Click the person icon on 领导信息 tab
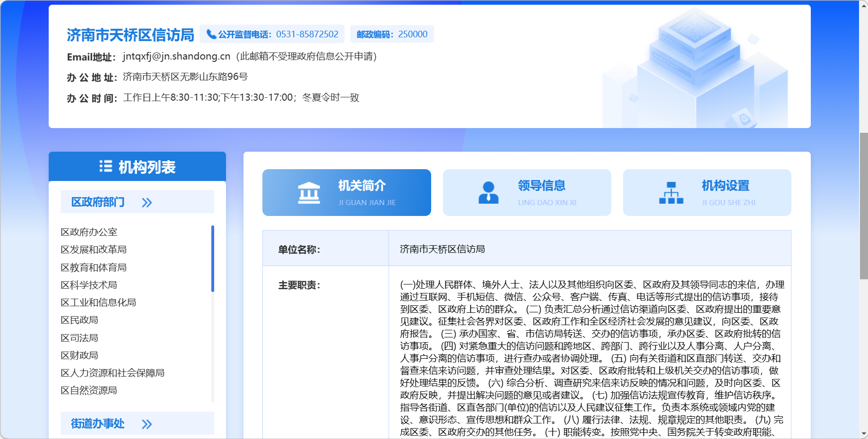Screen dimensions: 868x439 click(x=488, y=193)
